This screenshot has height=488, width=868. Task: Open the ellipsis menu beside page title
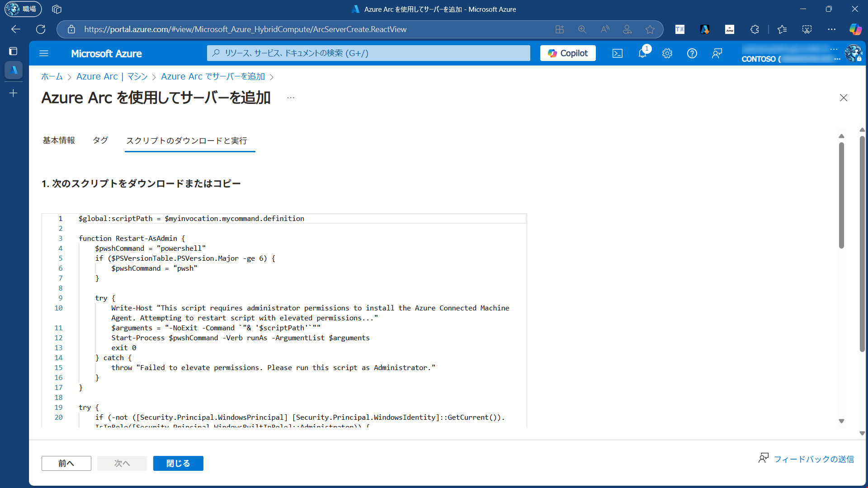pos(291,98)
